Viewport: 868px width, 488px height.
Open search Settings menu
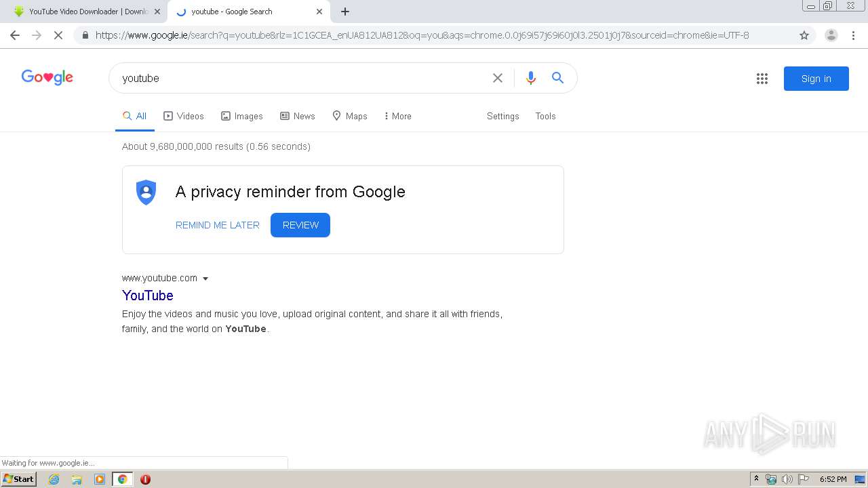(x=503, y=116)
